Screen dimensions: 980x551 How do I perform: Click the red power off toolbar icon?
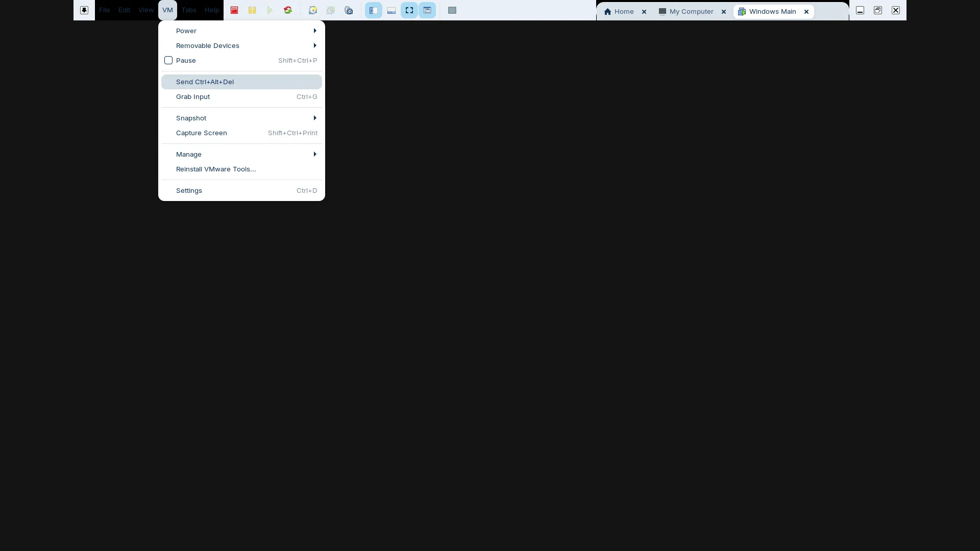coord(234,10)
